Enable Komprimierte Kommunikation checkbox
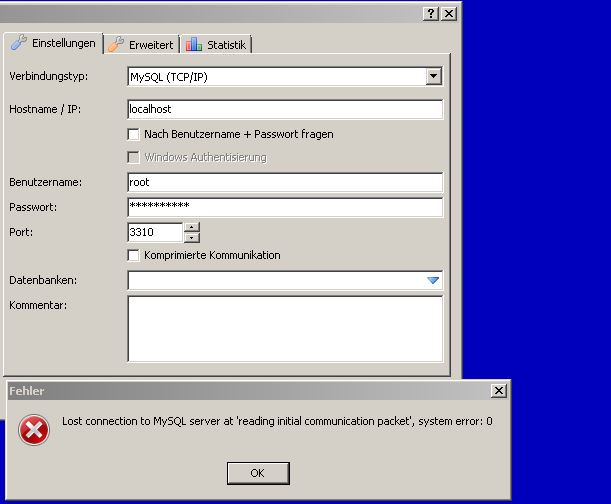Screen dimensions: 611x504 click(x=133, y=255)
